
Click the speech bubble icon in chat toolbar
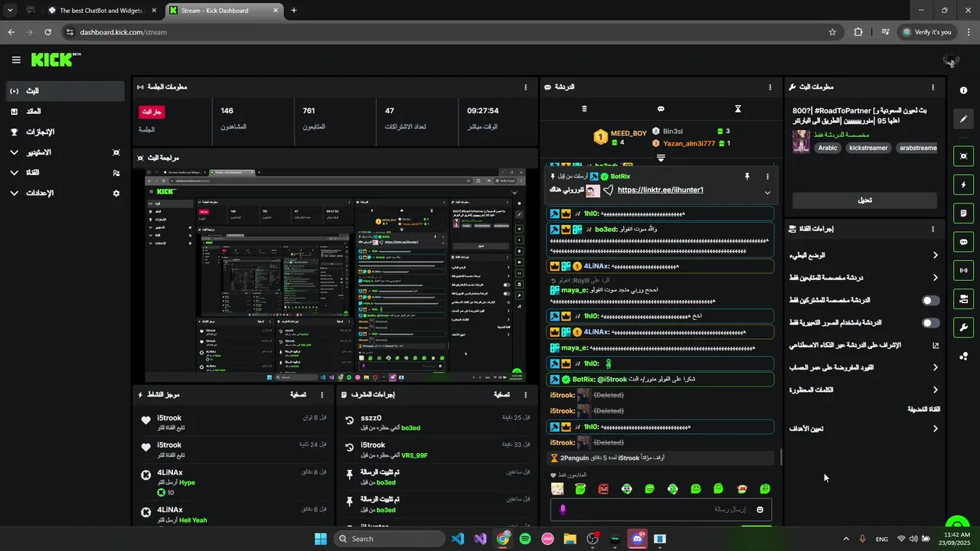[661, 109]
